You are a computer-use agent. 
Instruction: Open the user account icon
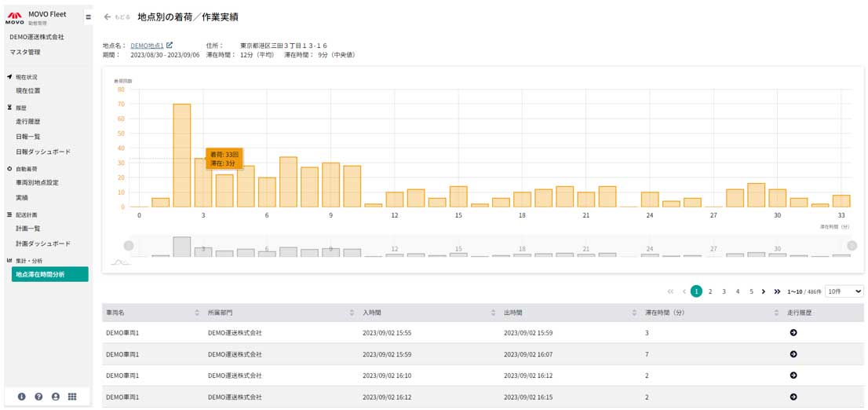pos(56,397)
